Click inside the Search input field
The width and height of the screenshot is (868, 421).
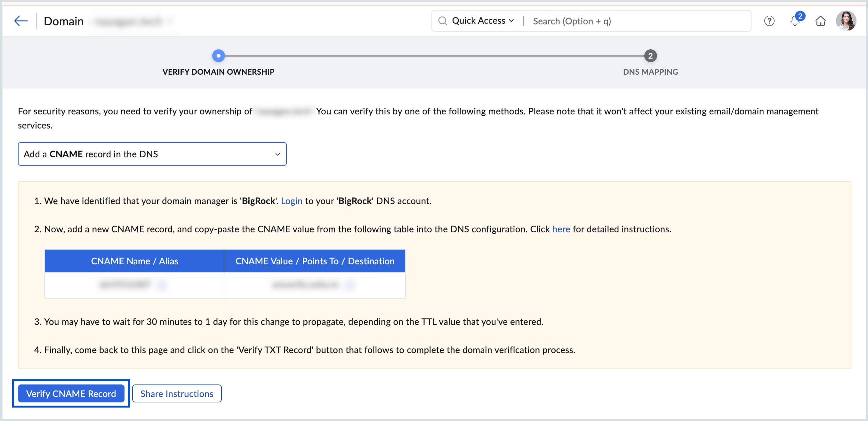(x=607, y=21)
